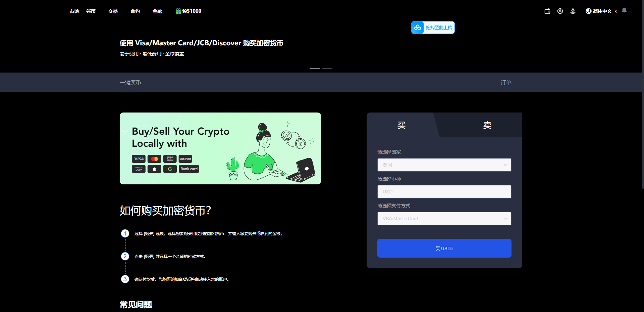Open the wallet assets icon
Viewport: 644px width, 312px height.
[x=547, y=11]
